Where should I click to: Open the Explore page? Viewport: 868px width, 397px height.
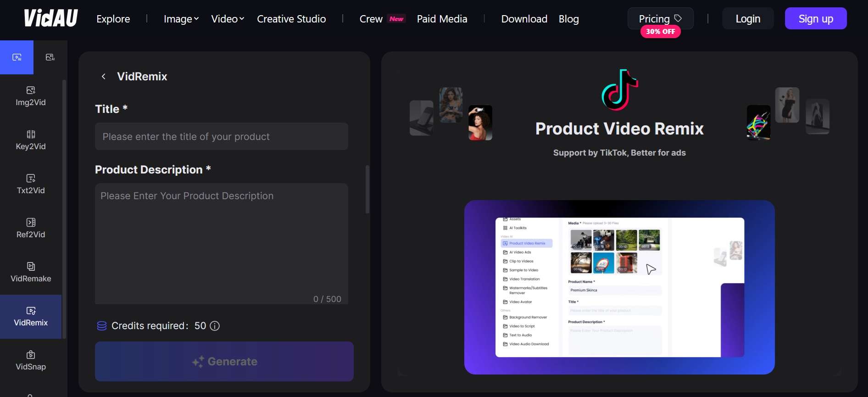(x=113, y=19)
